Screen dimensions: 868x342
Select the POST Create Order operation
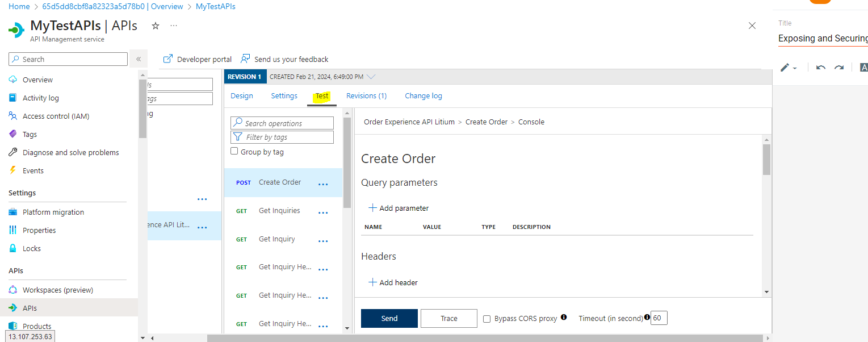(x=283, y=182)
